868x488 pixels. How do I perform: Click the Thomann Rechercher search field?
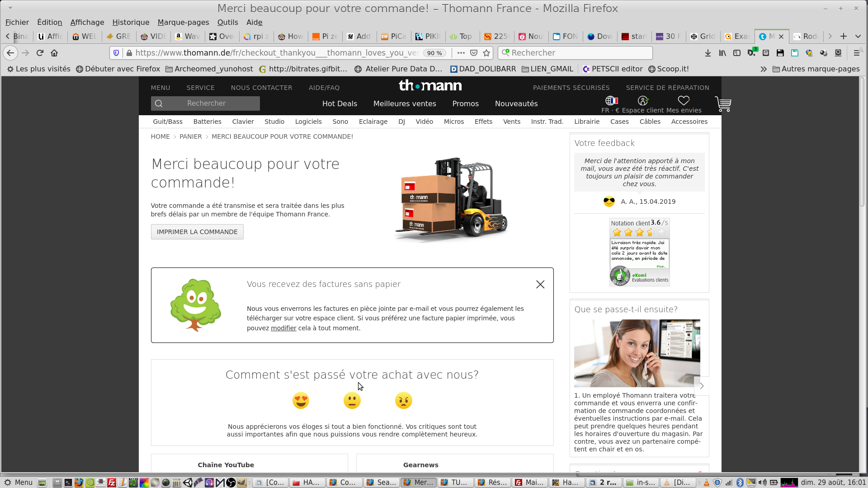[212, 103]
